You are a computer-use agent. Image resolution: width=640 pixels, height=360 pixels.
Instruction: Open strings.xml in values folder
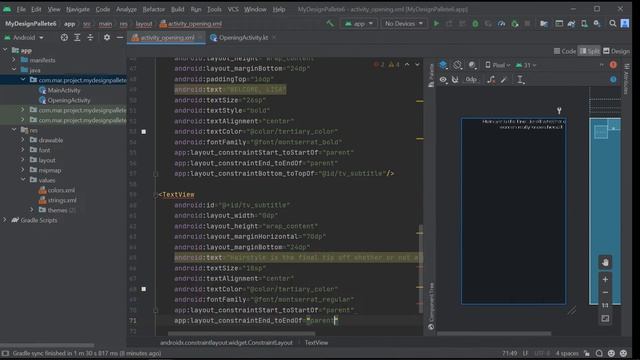point(58,200)
